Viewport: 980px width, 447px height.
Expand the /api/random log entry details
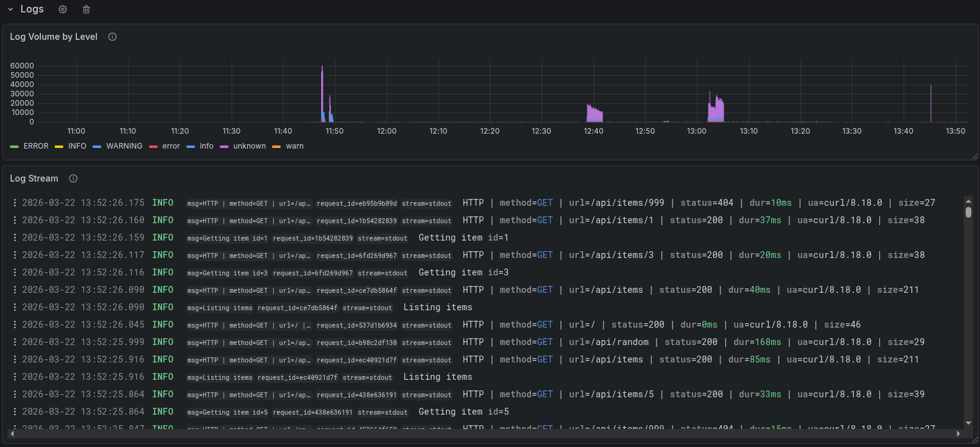[609, 342]
